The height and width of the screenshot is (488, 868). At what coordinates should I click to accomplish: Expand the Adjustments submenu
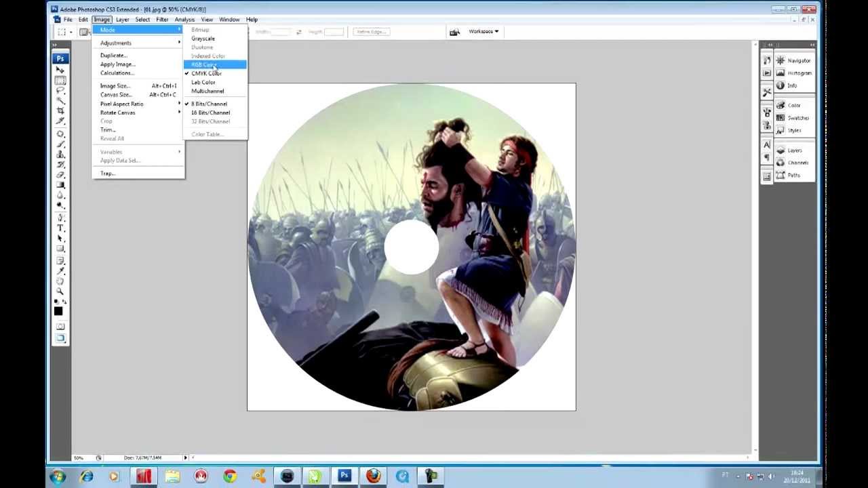138,43
